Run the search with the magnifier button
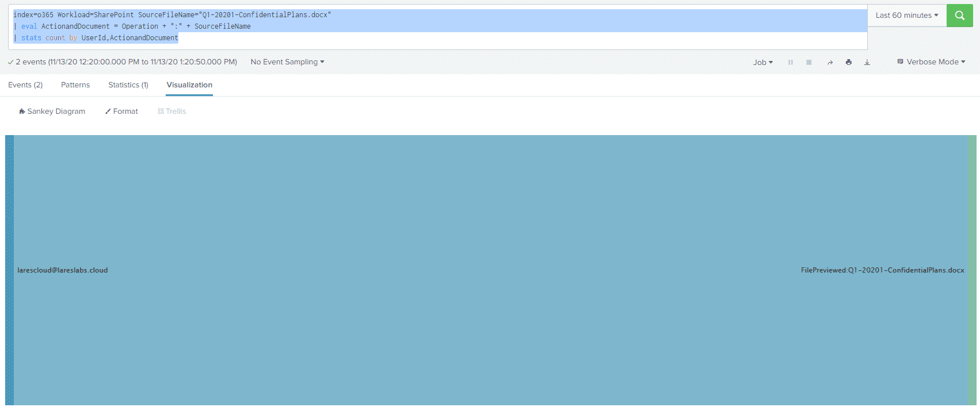The height and width of the screenshot is (407, 980). click(959, 16)
